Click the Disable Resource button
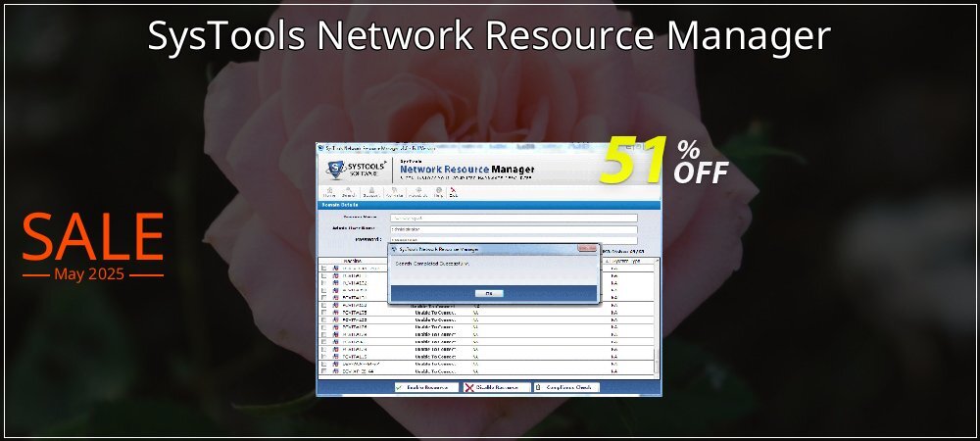This screenshot has width=980, height=441. [497, 387]
